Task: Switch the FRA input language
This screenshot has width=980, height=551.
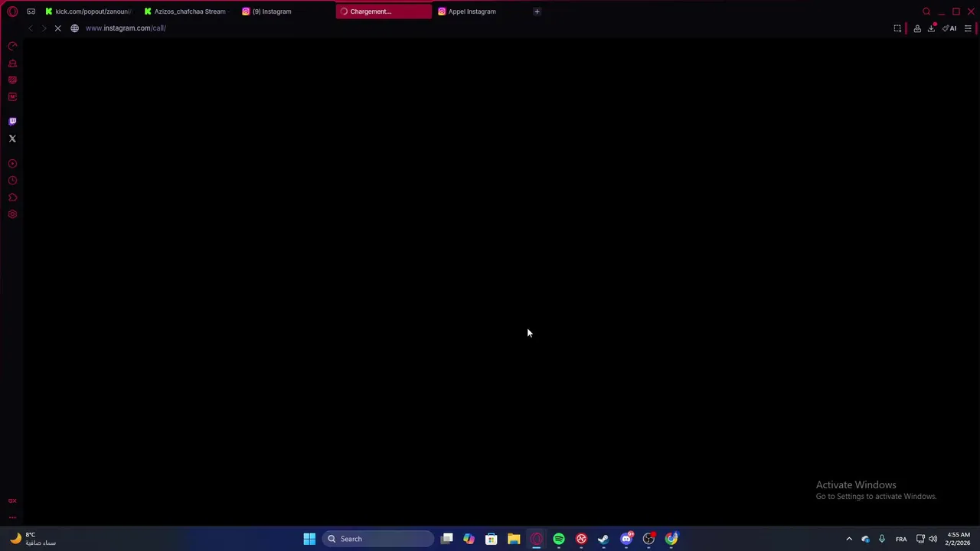Action: point(901,539)
